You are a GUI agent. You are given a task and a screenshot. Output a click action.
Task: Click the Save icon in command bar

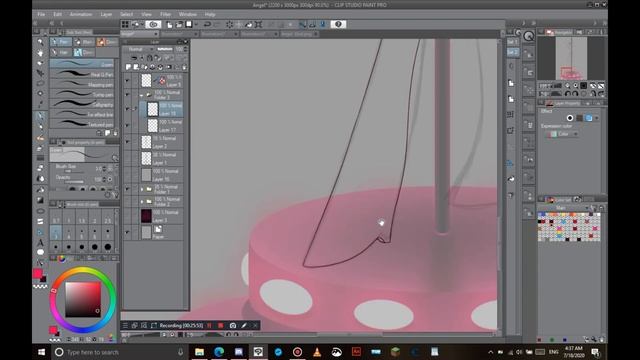(189, 24)
